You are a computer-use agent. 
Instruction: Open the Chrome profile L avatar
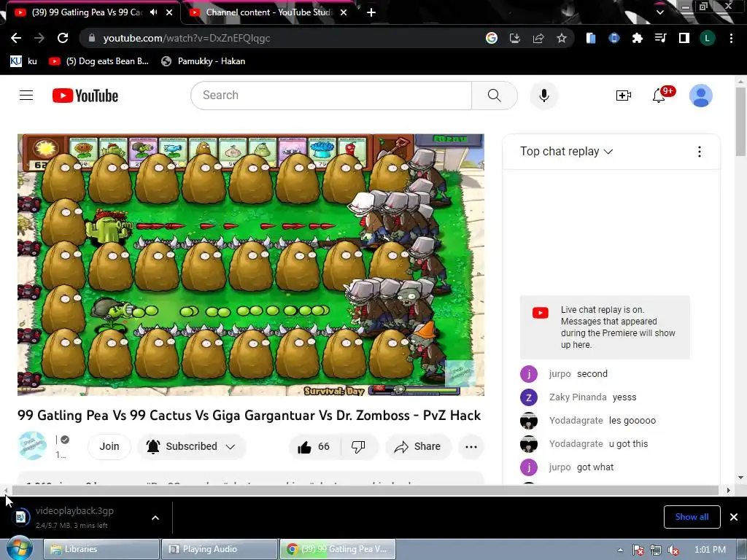[x=707, y=38]
